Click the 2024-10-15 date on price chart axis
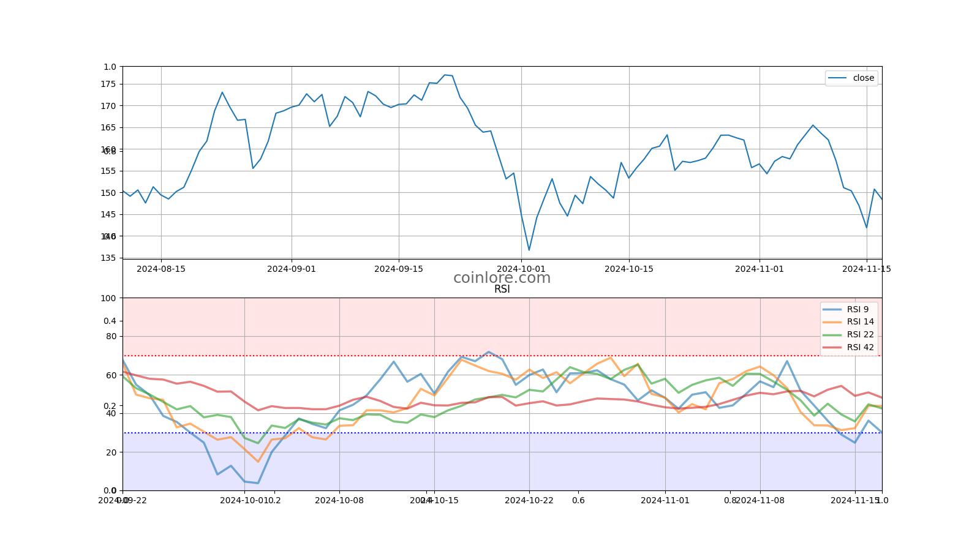This screenshot has width=980, height=551. click(x=629, y=269)
